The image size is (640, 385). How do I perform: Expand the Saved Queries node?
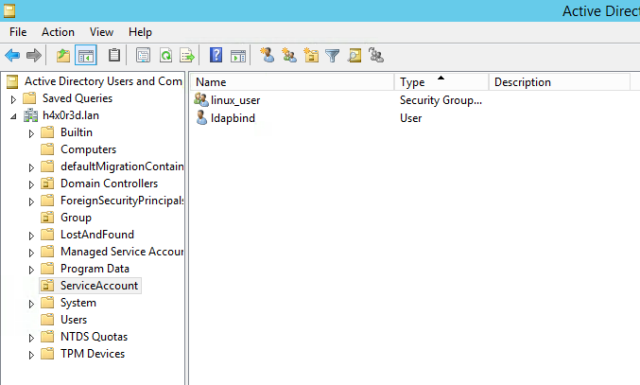pyautogui.click(x=13, y=99)
